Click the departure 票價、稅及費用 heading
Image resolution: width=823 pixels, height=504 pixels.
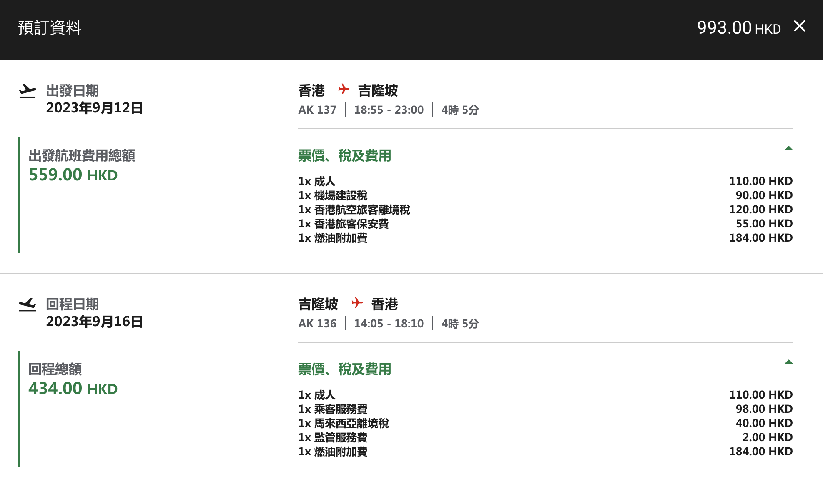[344, 157]
